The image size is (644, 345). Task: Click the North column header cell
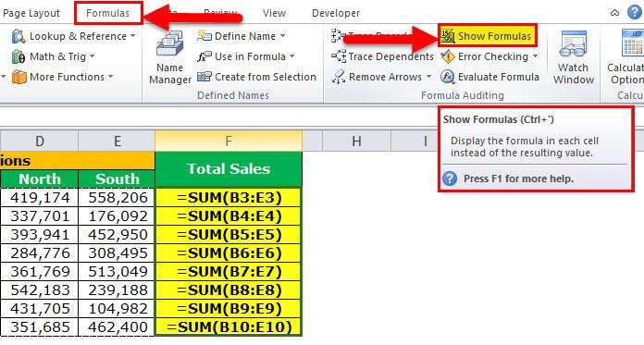[x=40, y=179]
